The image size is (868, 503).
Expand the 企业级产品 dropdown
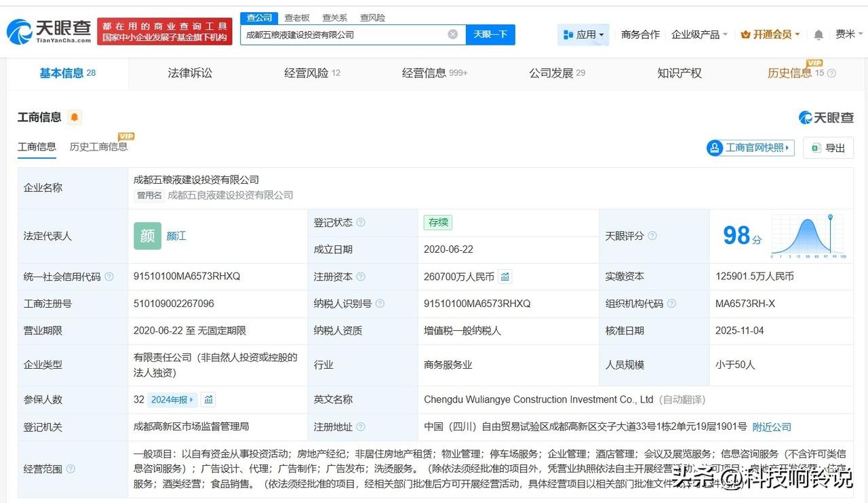pyautogui.click(x=699, y=35)
